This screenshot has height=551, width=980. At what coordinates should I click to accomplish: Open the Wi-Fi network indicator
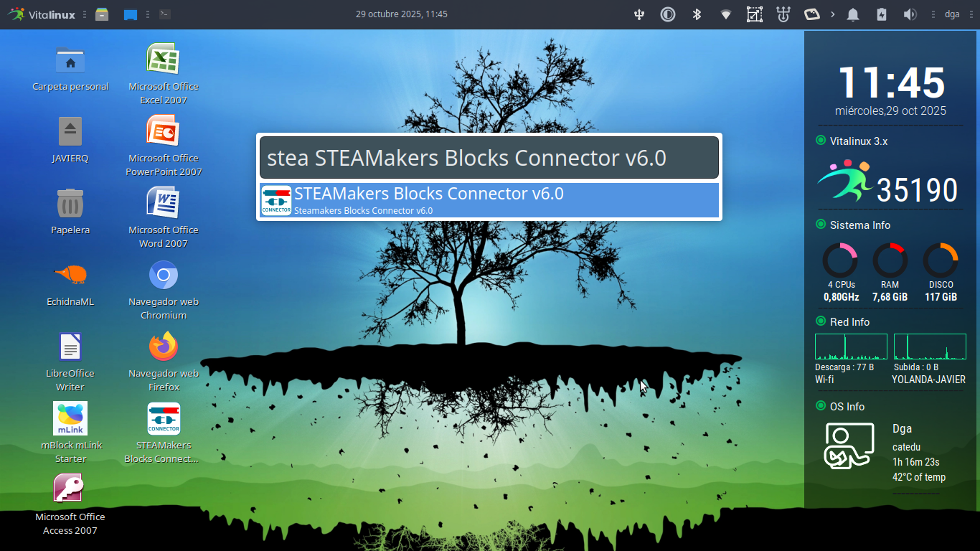pyautogui.click(x=726, y=14)
